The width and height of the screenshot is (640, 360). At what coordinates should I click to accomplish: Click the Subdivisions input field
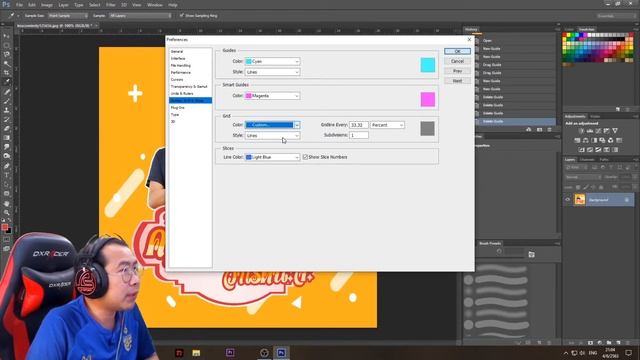[x=359, y=135]
